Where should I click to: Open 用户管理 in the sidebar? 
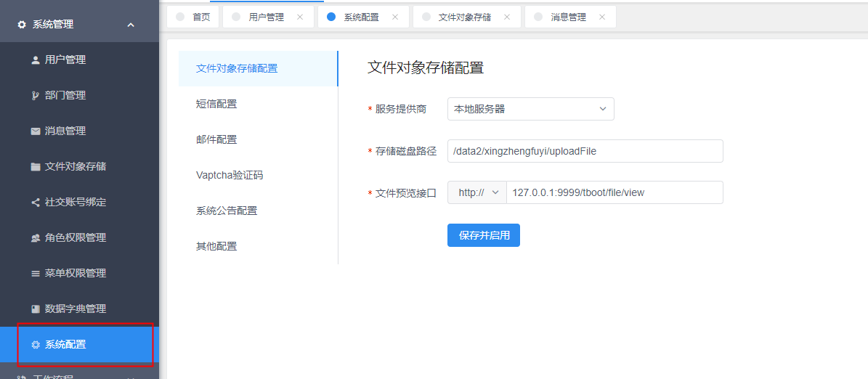pos(80,60)
